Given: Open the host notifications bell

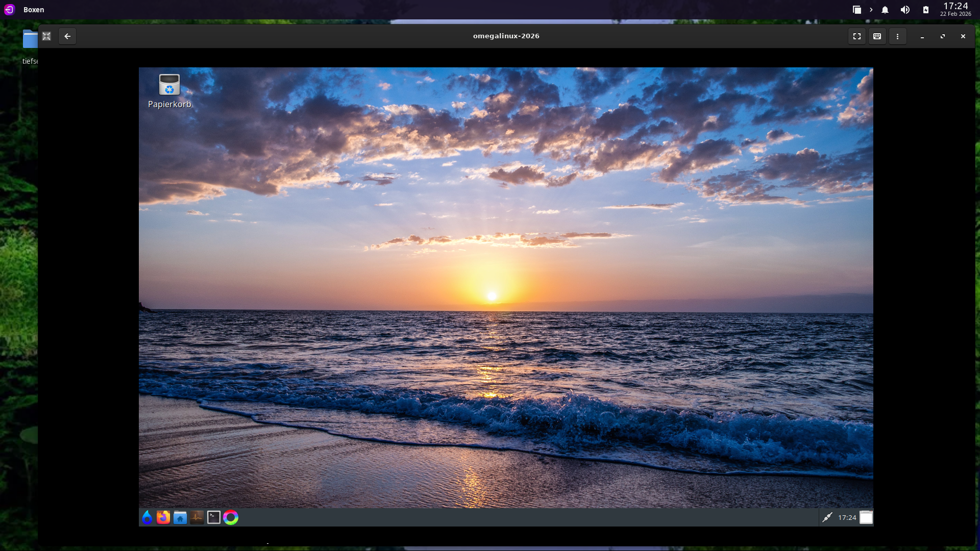Looking at the screenshot, I should click(885, 10).
